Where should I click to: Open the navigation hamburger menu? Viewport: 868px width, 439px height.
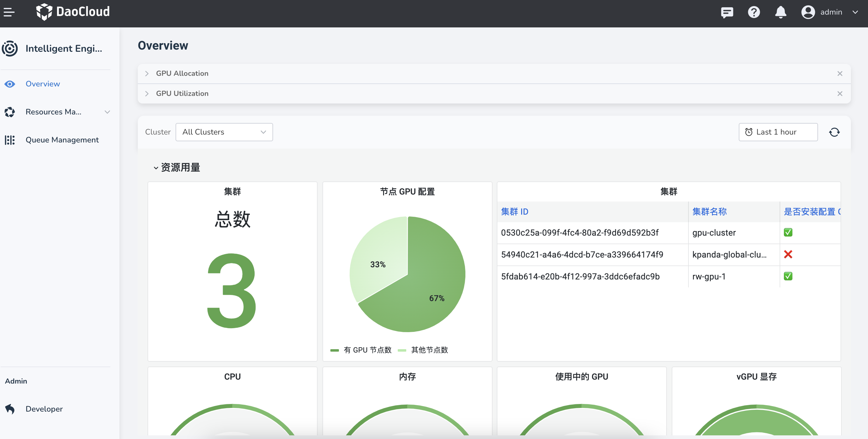coord(9,12)
